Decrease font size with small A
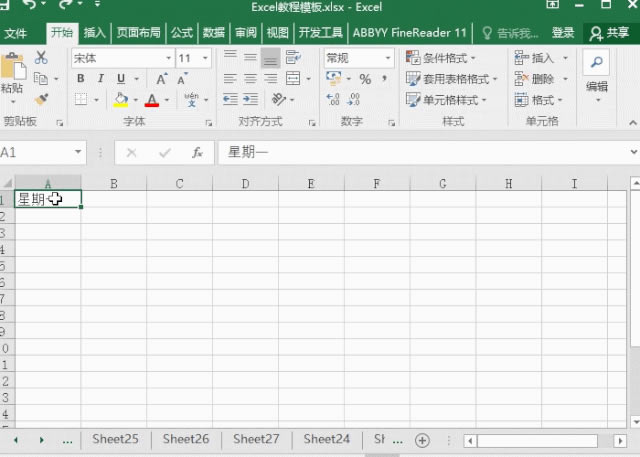This screenshot has height=457, width=640. (182, 79)
